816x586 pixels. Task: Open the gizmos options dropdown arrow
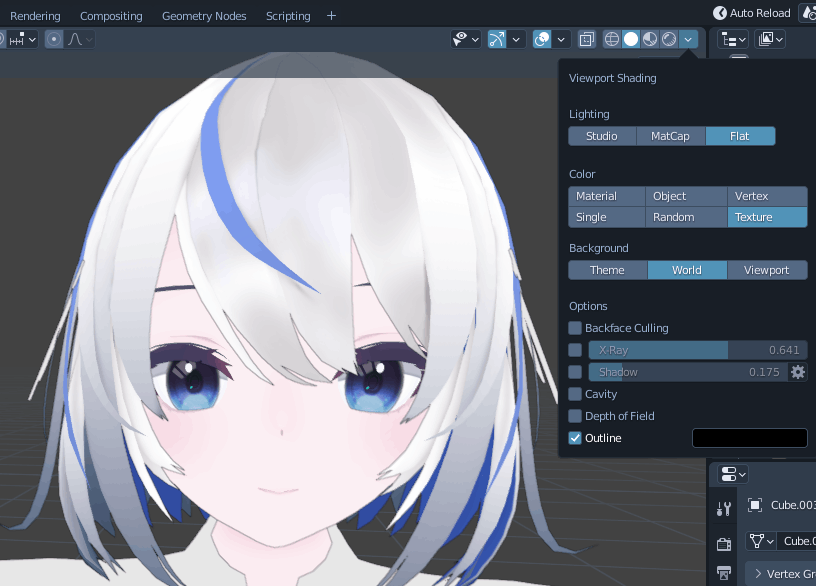516,39
